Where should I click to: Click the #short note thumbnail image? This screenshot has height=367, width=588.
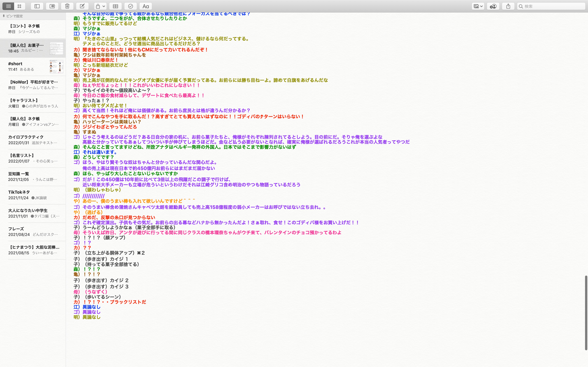[x=56, y=67]
